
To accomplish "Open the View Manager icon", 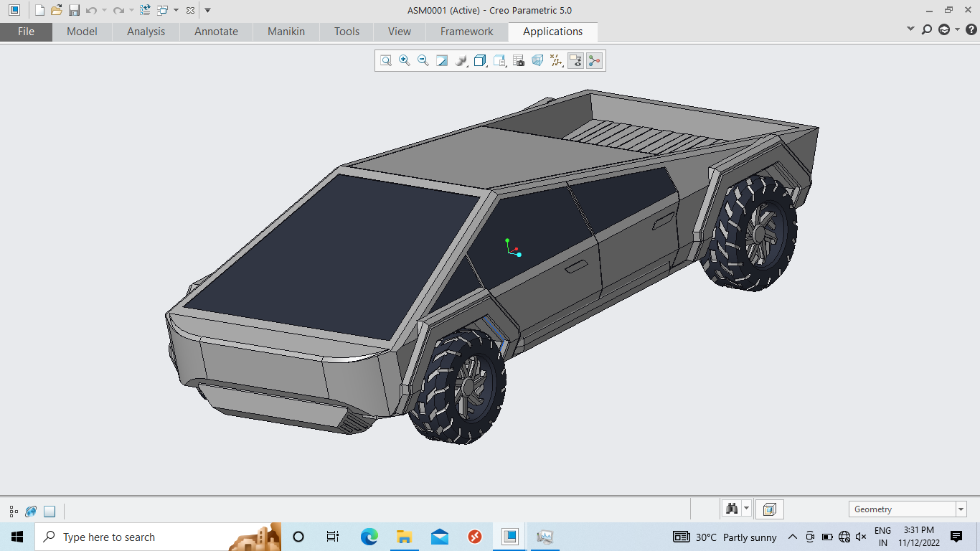I will (x=500, y=61).
